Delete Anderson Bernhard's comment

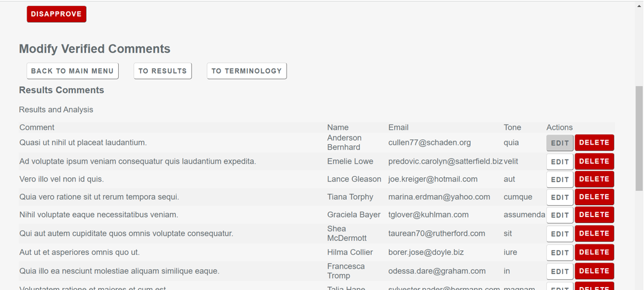pos(594,143)
